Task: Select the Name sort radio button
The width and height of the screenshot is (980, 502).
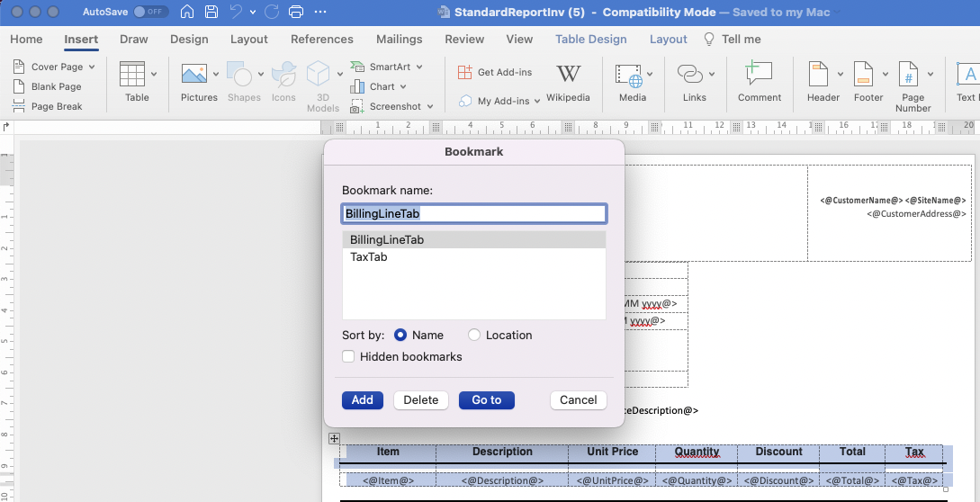Action: pos(400,335)
